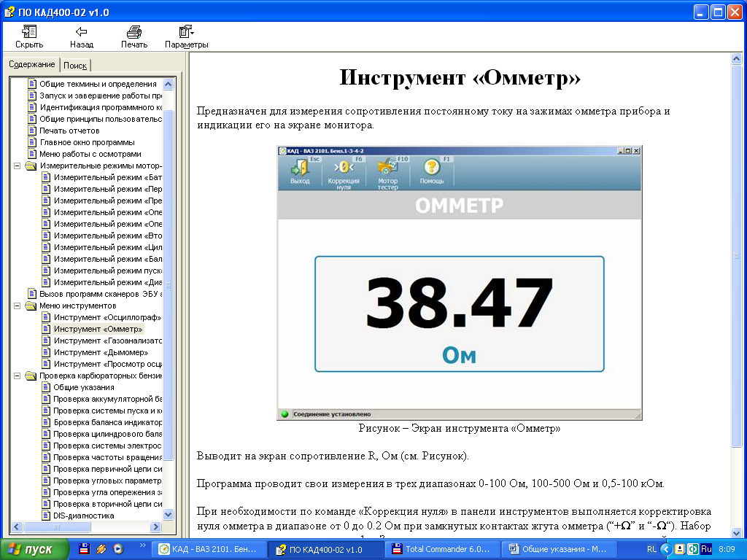Screen dimensions: 747x560
Task: Click the 8:09 system clock
Action: 727,549
